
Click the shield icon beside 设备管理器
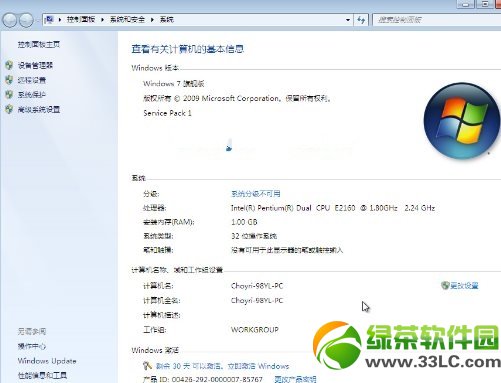[x=9, y=65]
